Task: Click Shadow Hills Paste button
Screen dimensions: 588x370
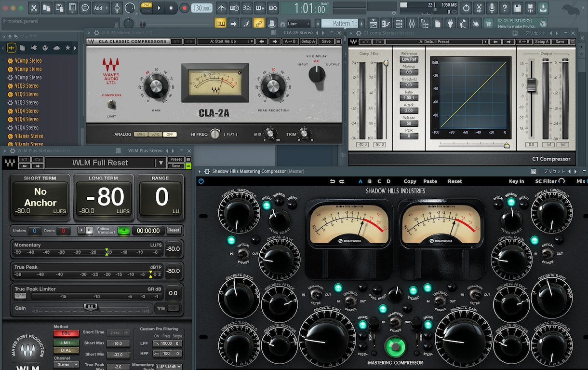Action: click(430, 181)
